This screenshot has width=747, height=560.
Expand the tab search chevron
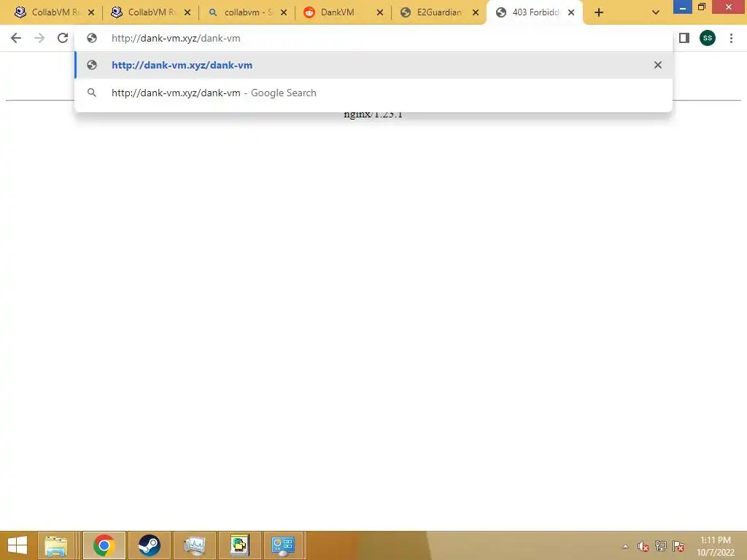[x=656, y=13]
